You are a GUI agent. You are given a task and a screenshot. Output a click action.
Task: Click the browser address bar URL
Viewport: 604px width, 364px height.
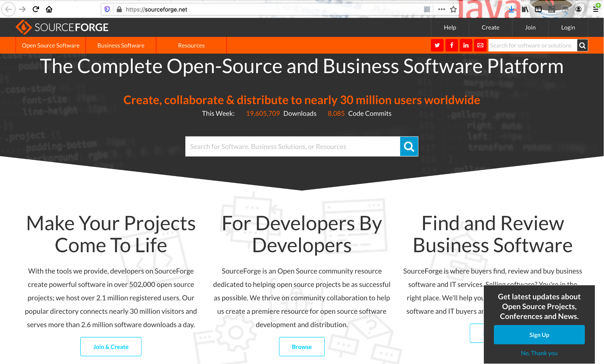tap(156, 9)
